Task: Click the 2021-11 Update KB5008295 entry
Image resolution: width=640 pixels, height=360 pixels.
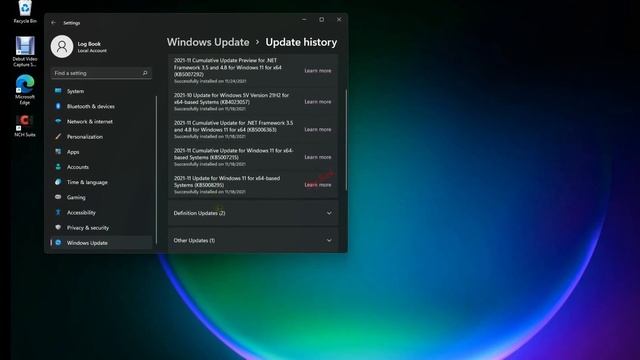Action: 253,185
